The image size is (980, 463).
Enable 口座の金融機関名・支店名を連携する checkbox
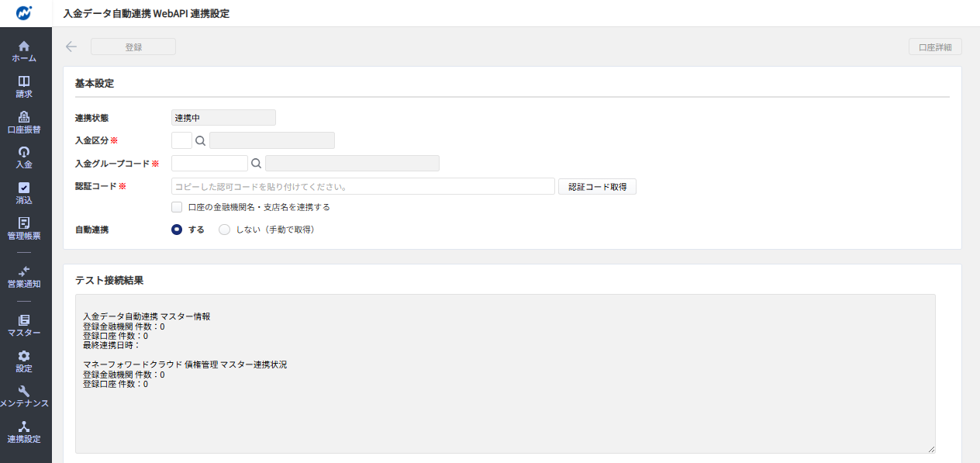tap(177, 207)
